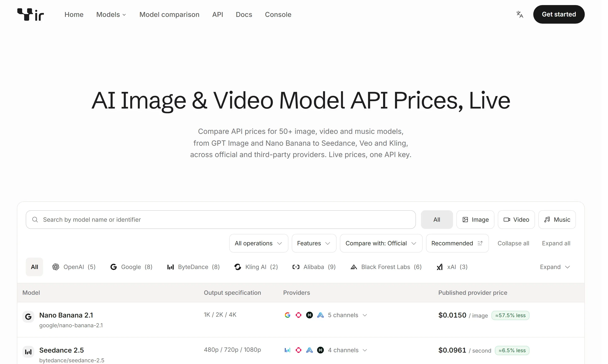This screenshot has width=608, height=364.
Task: Click the ≈6.5% less badge
Action: click(x=512, y=350)
